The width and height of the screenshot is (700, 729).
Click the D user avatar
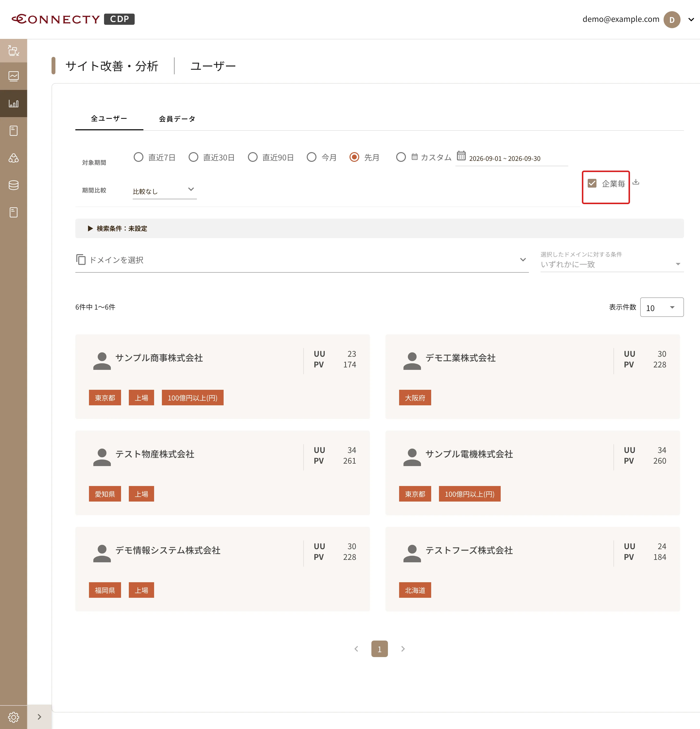(x=672, y=19)
